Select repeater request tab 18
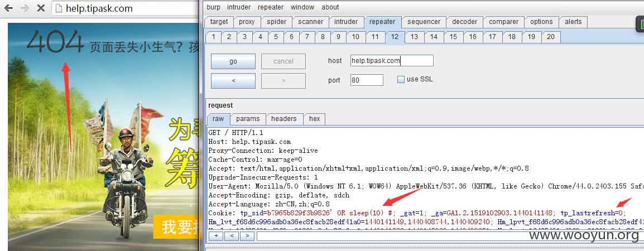 [x=512, y=37]
